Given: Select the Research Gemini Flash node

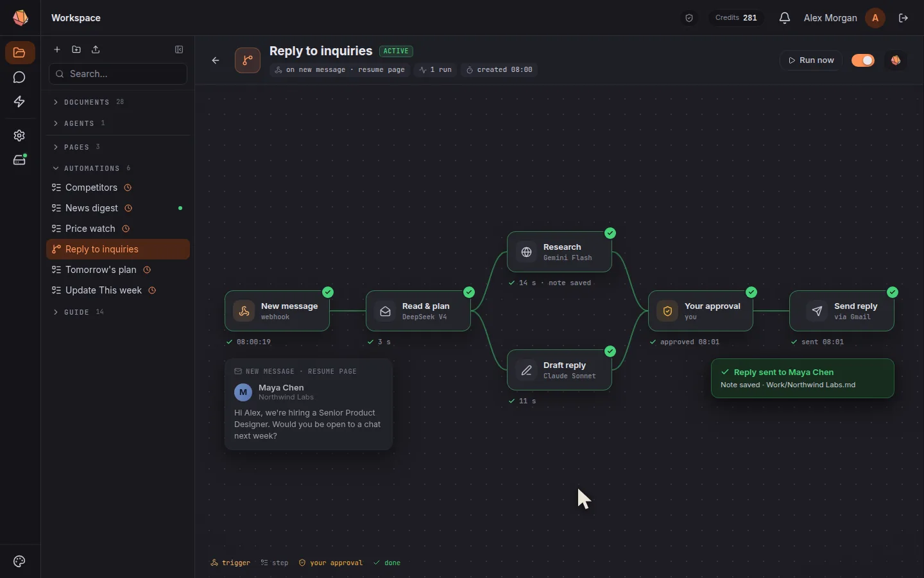Looking at the screenshot, I should coord(560,252).
